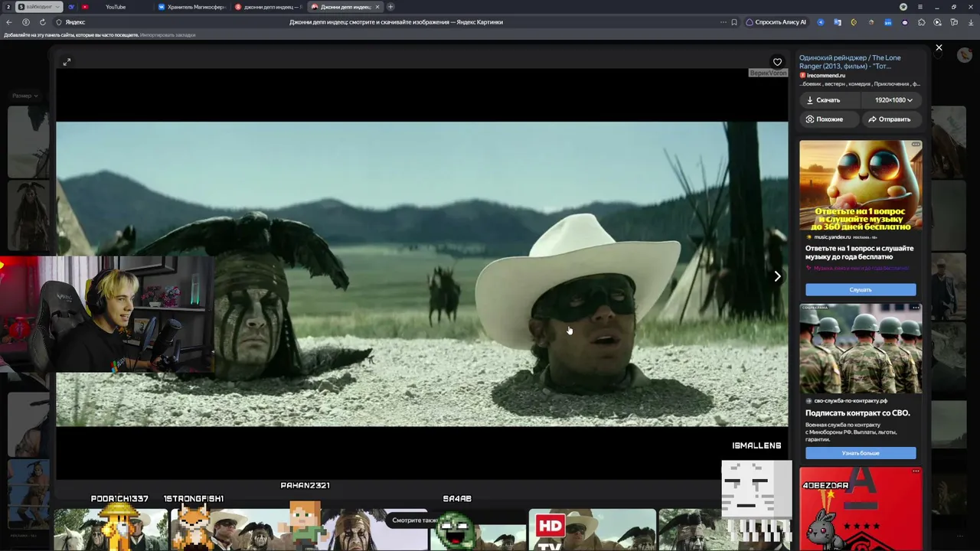Open the Одинокий рейнджер / The Lone Ranger title link

[x=850, y=62]
